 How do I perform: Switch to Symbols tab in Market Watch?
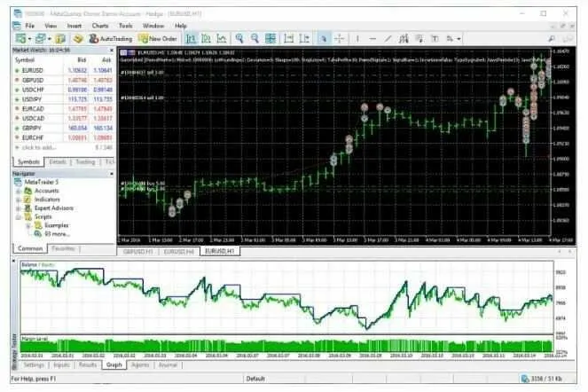pyautogui.click(x=29, y=162)
